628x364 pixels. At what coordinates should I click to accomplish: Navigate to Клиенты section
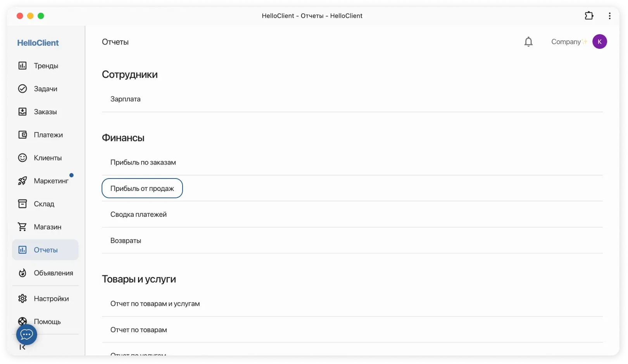pos(48,158)
